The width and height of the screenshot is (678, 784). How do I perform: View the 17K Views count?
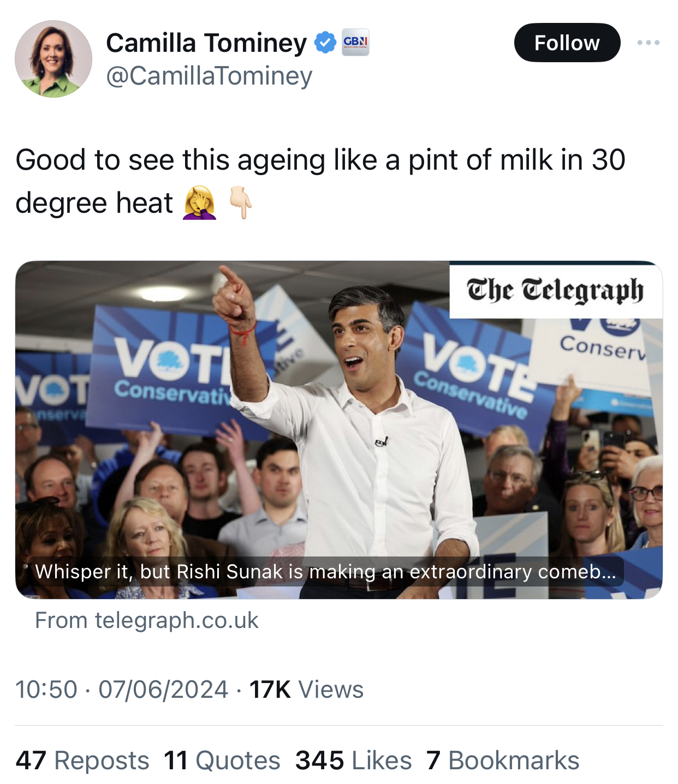(306, 689)
